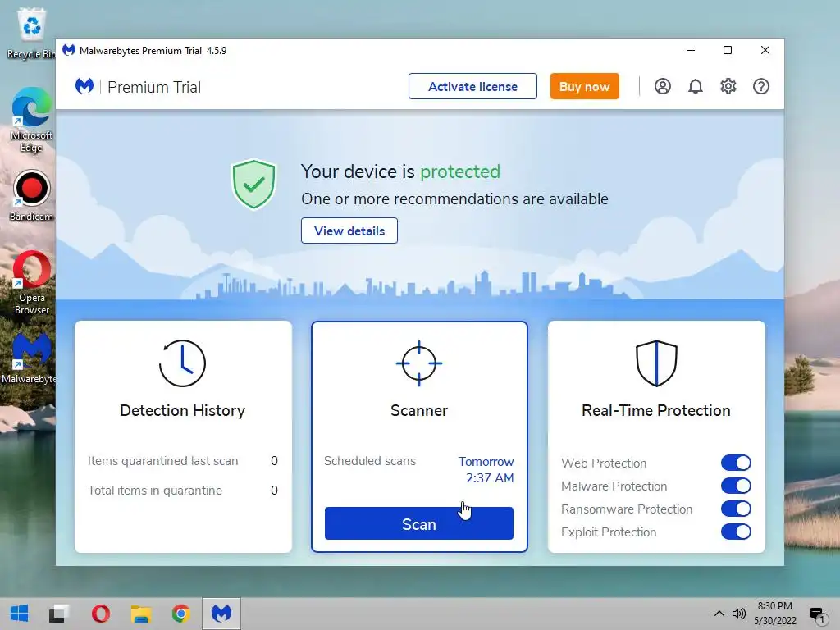840x630 pixels.
Task: Open the Real-Time Protection card title
Action: click(x=656, y=410)
